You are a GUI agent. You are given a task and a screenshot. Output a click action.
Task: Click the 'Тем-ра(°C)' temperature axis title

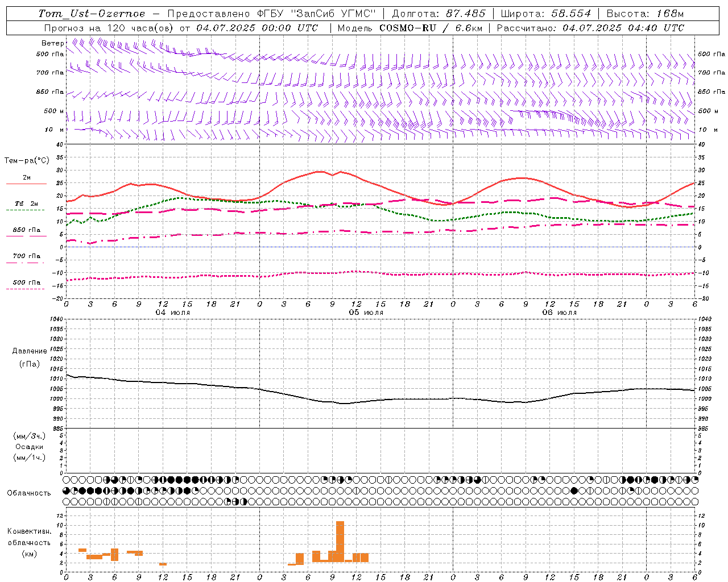[x=27, y=161]
